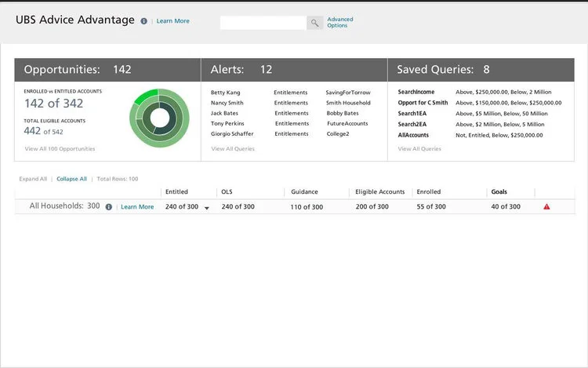
Task: Sort by the Guidance column header
Action: pyautogui.click(x=304, y=191)
